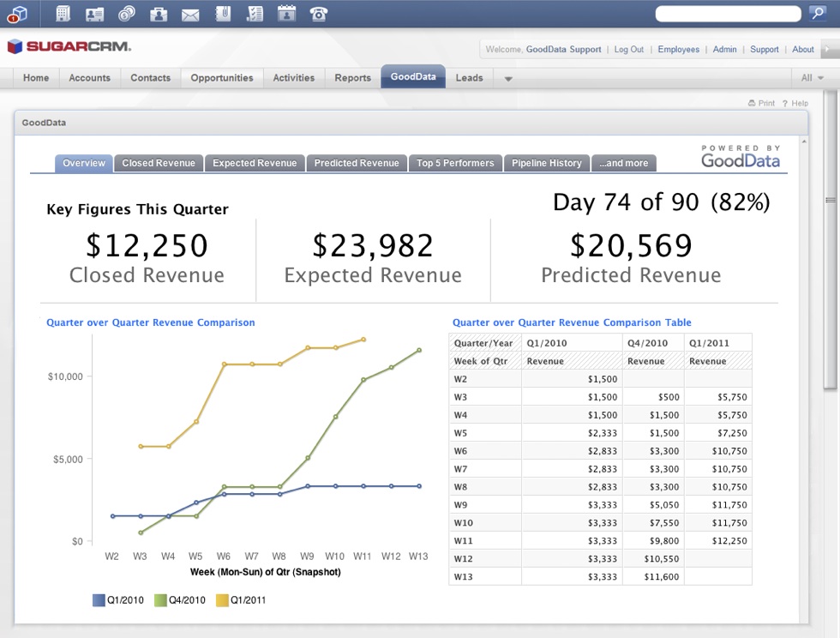Click the coins Opportunities icon

(x=127, y=14)
